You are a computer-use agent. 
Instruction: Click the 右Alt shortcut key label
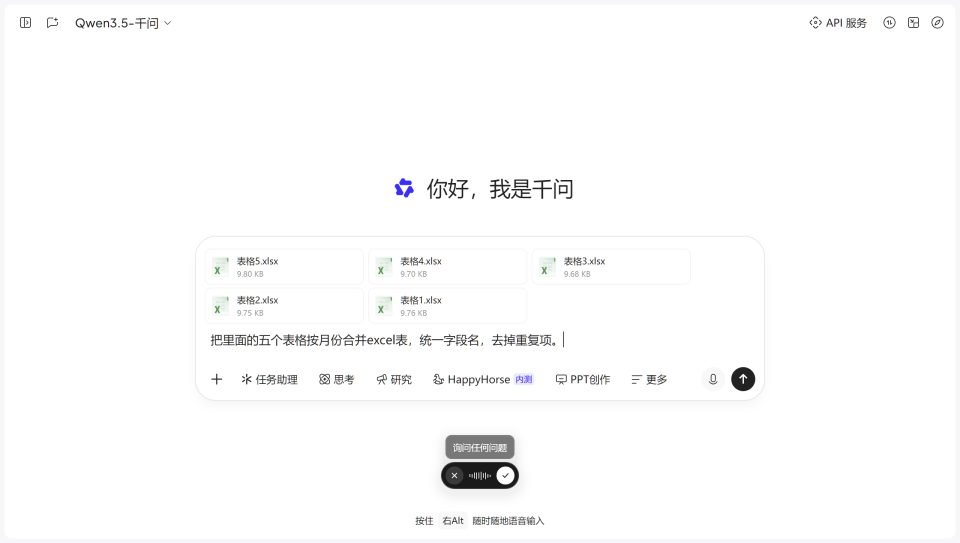pyautogui.click(x=453, y=521)
